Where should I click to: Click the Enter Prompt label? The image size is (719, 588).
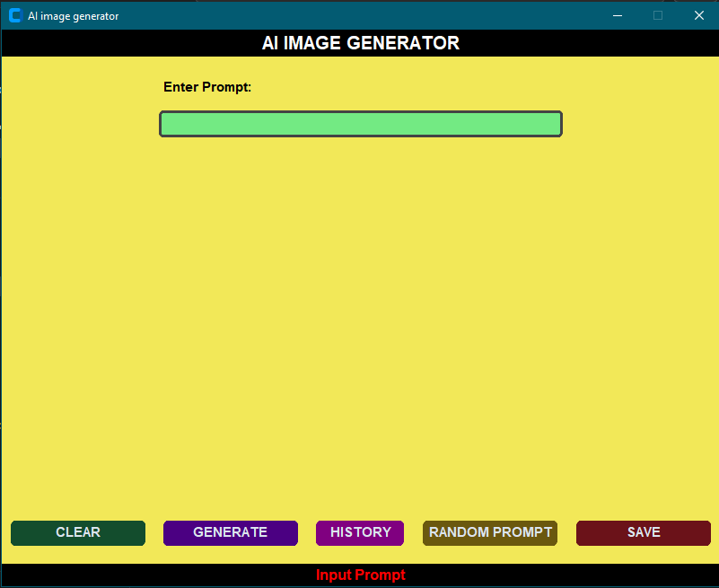click(x=207, y=86)
